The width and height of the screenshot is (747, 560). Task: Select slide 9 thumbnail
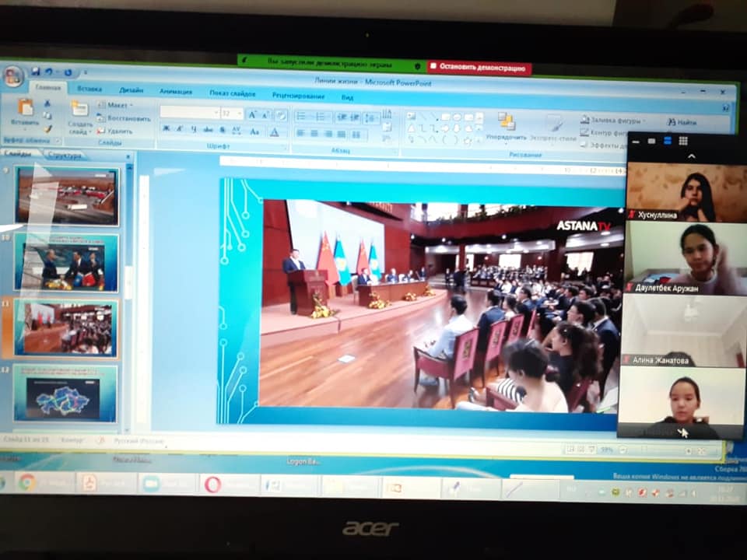(67, 196)
